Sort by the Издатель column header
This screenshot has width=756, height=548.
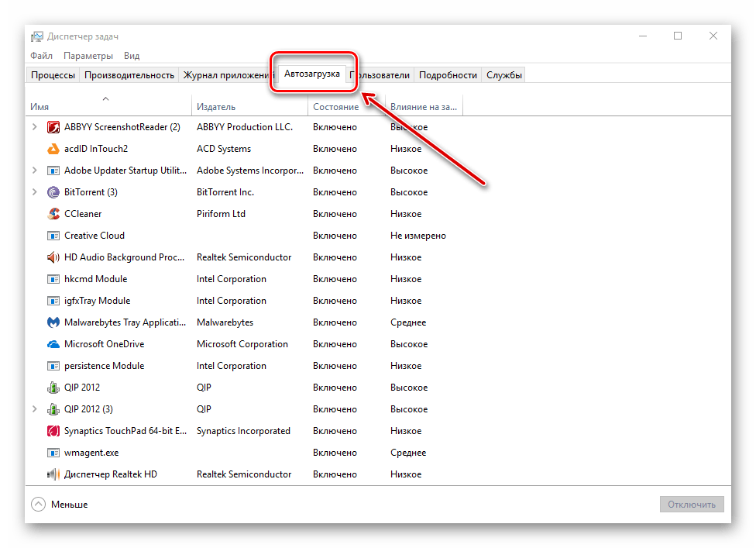(x=249, y=107)
